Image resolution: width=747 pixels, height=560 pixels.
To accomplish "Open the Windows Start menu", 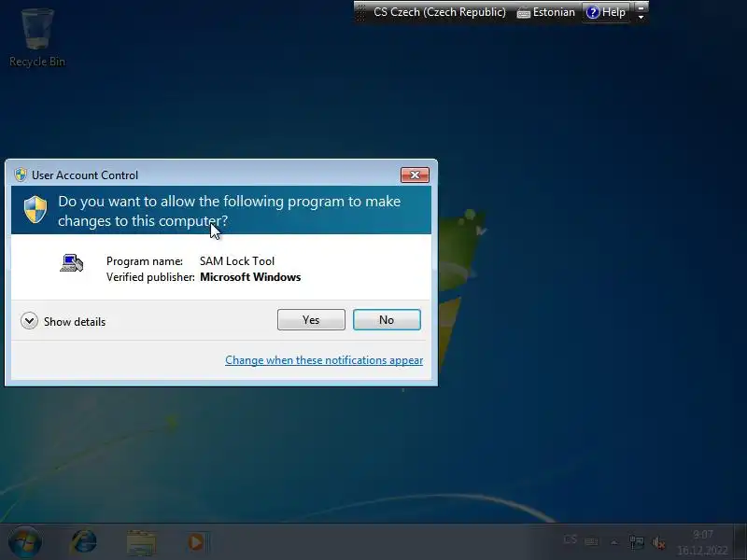I will [25, 542].
